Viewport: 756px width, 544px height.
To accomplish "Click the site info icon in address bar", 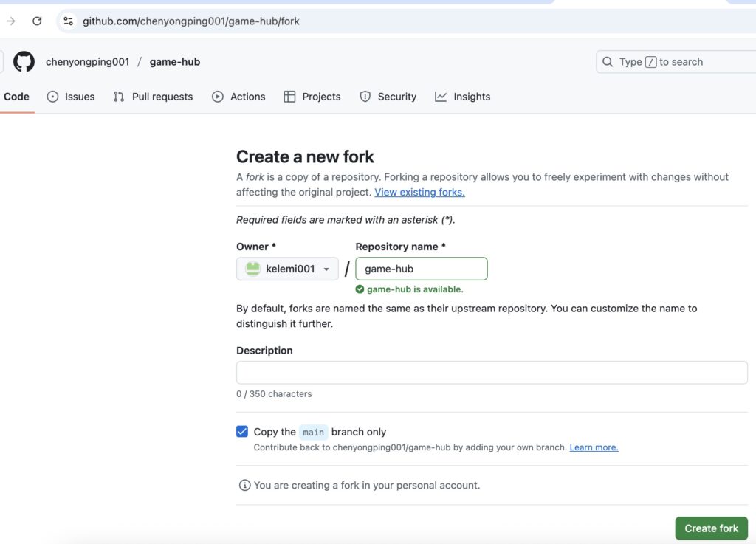I will pyautogui.click(x=68, y=21).
